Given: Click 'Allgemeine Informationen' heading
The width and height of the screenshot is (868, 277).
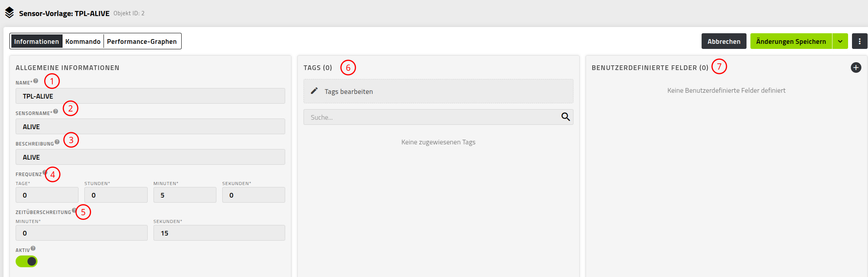Looking at the screenshot, I should [68, 68].
